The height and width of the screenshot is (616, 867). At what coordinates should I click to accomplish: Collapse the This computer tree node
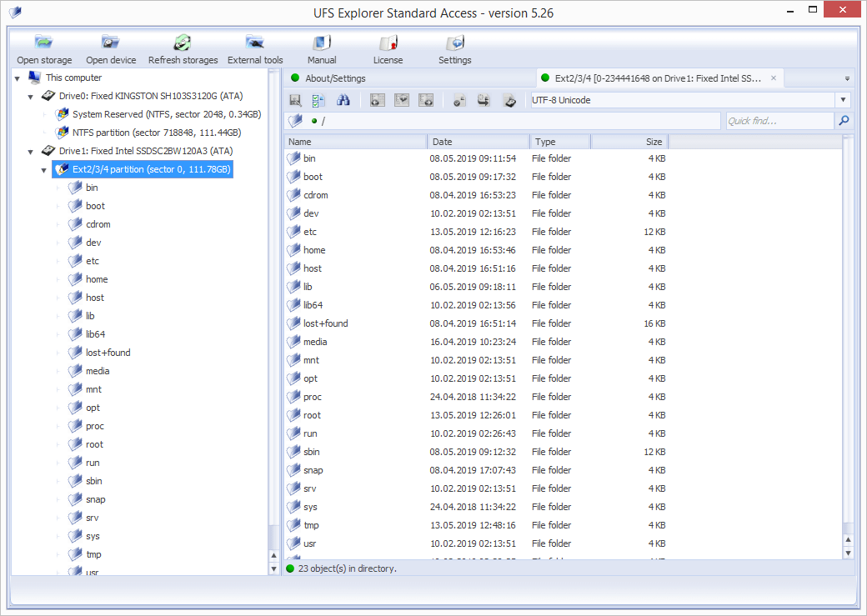pyautogui.click(x=18, y=78)
